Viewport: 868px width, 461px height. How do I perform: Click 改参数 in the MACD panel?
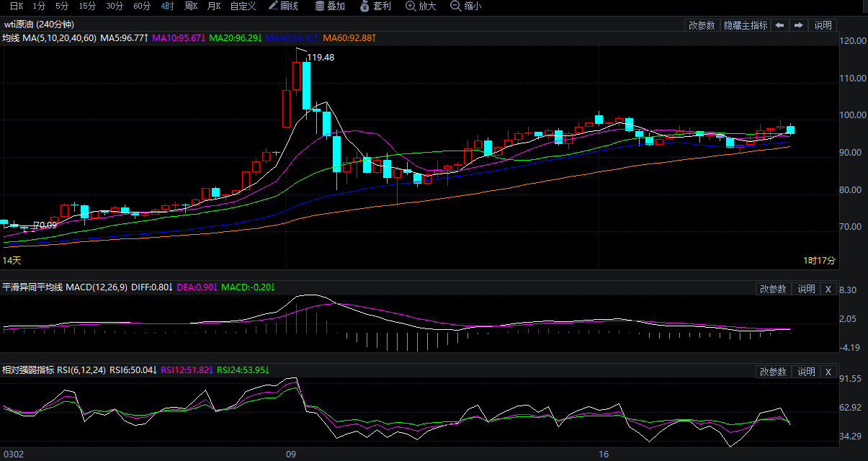tap(773, 289)
